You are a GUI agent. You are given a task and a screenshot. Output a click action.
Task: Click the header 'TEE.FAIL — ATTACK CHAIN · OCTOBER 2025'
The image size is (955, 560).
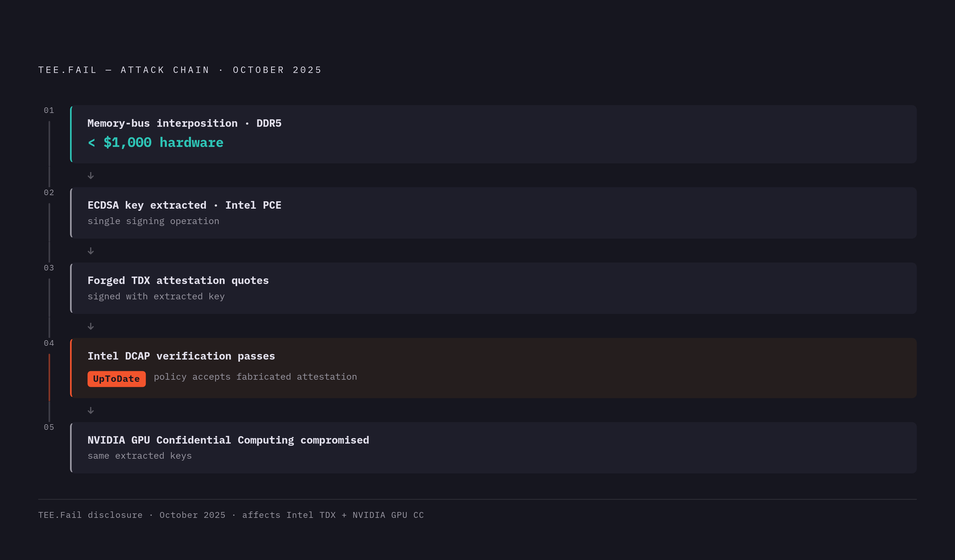180,70
